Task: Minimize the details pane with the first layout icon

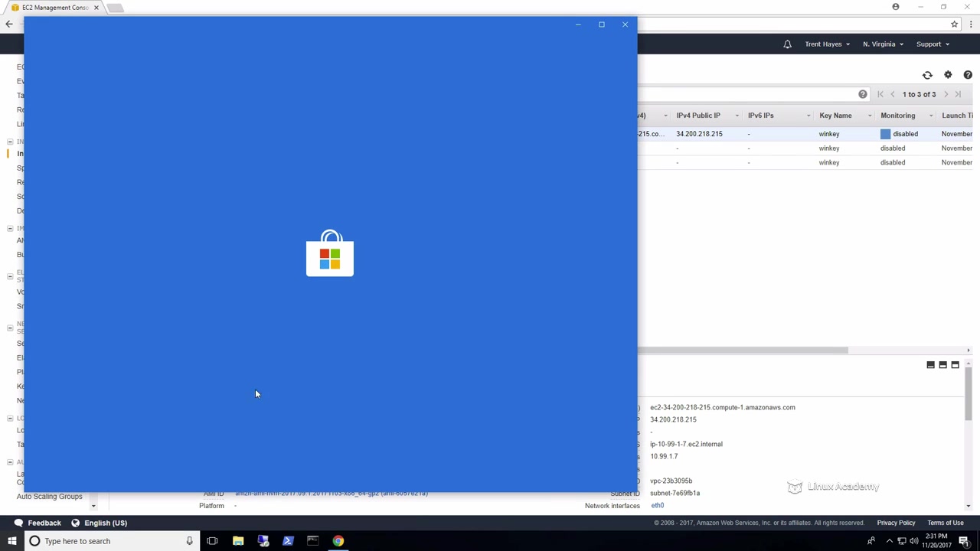Action: (931, 365)
